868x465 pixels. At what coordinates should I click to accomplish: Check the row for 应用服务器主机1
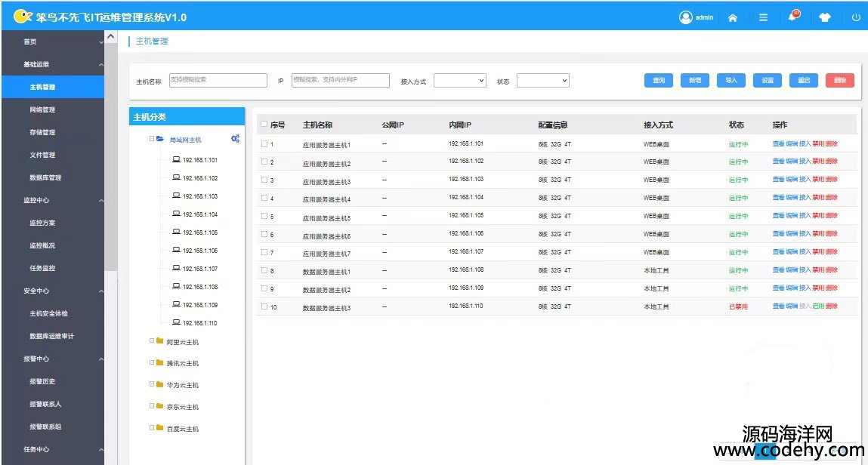[264, 143]
